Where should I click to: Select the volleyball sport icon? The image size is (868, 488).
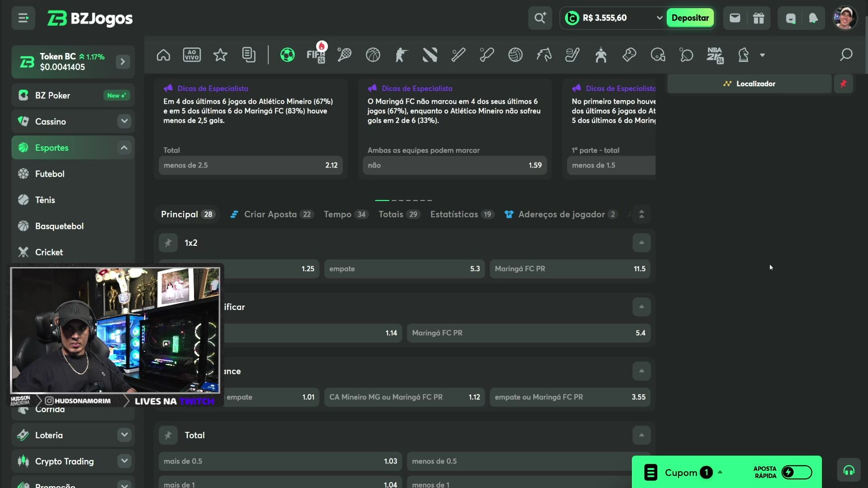coord(515,55)
